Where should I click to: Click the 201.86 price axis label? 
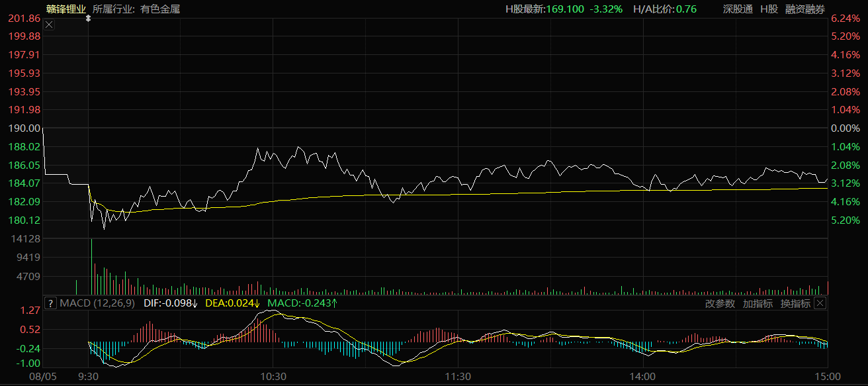tap(24, 18)
